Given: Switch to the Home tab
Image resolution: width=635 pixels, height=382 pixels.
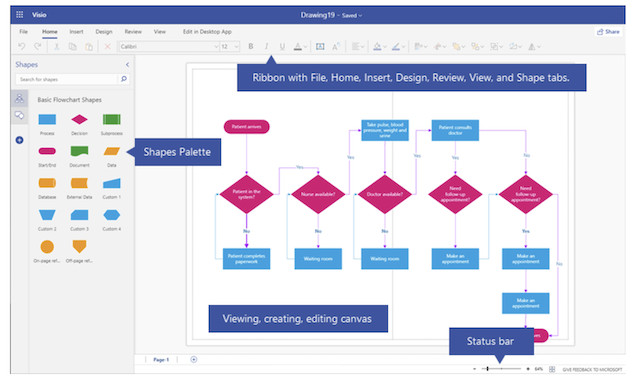Looking at the screenshot, I should (x=50, y=32).
